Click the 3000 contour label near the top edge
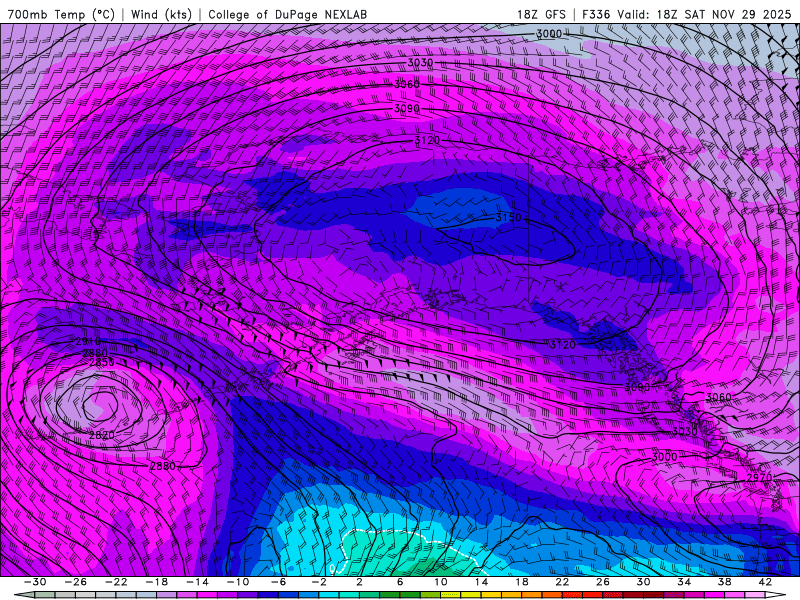The width and height of the screenshot is (800, 600). tap(549, 34)
